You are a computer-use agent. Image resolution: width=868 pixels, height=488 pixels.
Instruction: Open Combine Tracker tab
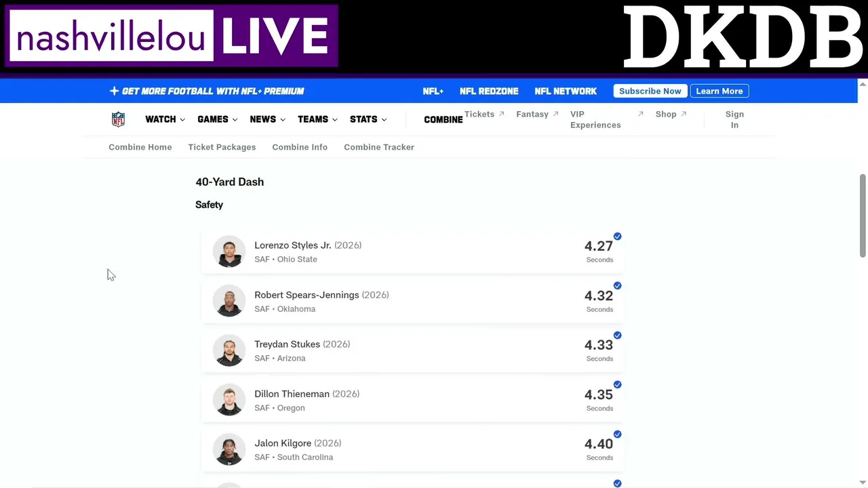pyautogui.click(x=379, y=147)
